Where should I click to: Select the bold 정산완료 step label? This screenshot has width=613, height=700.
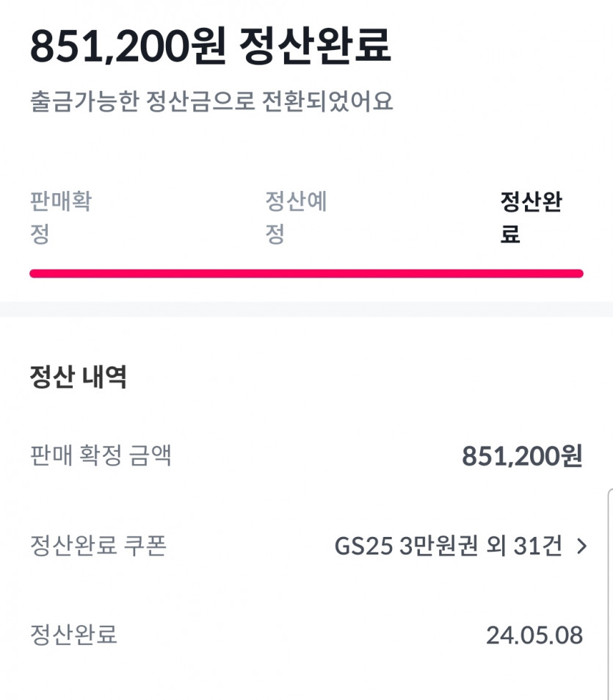[531, 217]
